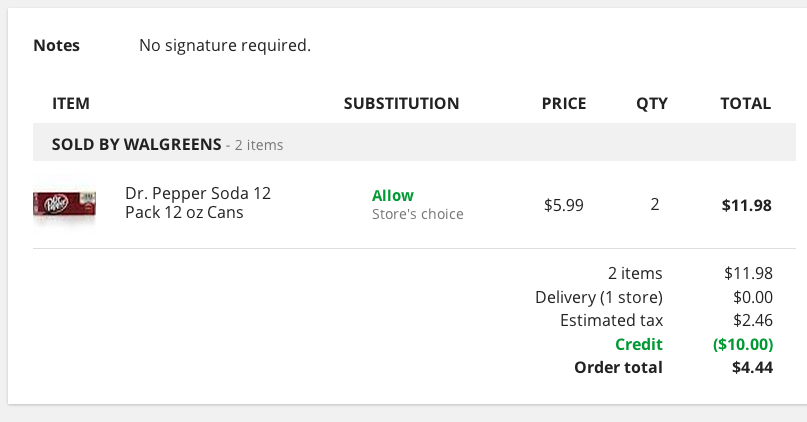Click the Order total label
This screenshot has height=422, width=807.
[x=618, y=367]
